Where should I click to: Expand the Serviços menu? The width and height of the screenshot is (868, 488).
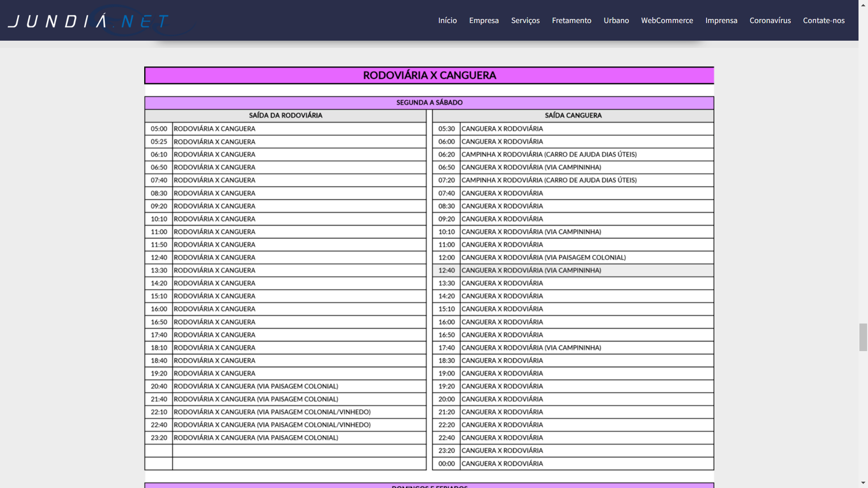click(x=525, y=20)
